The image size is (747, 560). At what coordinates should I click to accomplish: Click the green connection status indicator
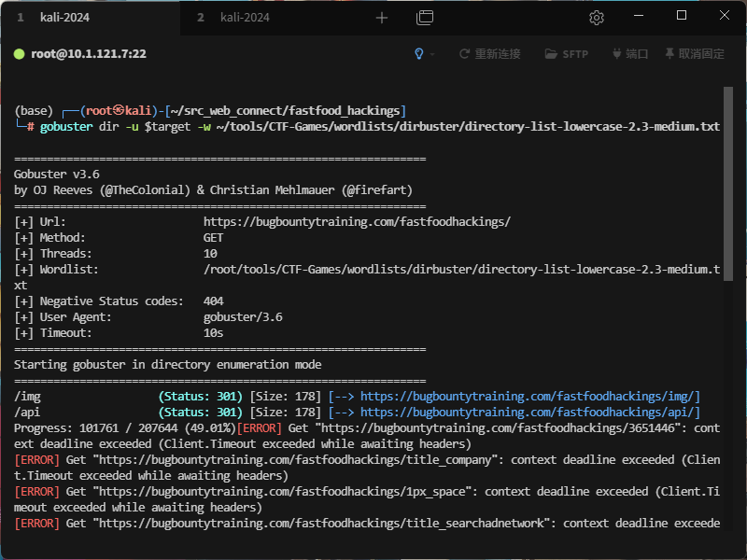coord(19,54)
